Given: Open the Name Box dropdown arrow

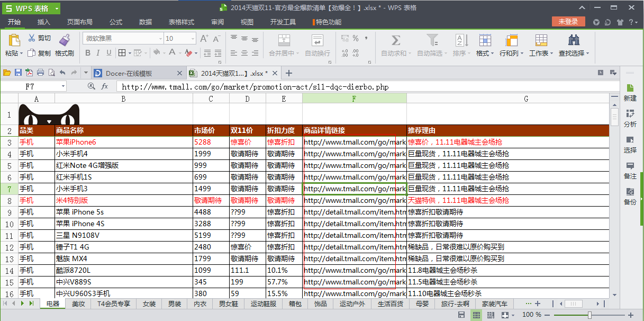Looking at the screenshot, I should (x=64, y=86).
